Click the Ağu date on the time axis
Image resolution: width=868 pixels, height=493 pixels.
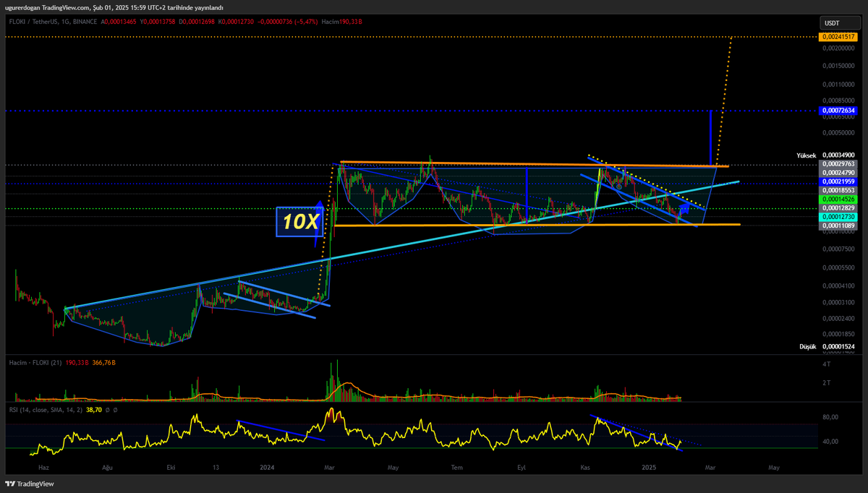click(107, 468)
